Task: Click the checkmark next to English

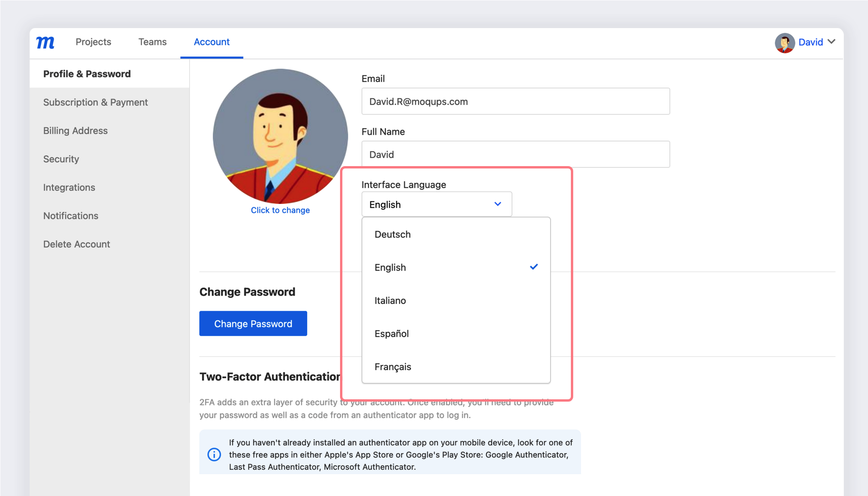Action: pyautogui.click(x=534, y=267)
